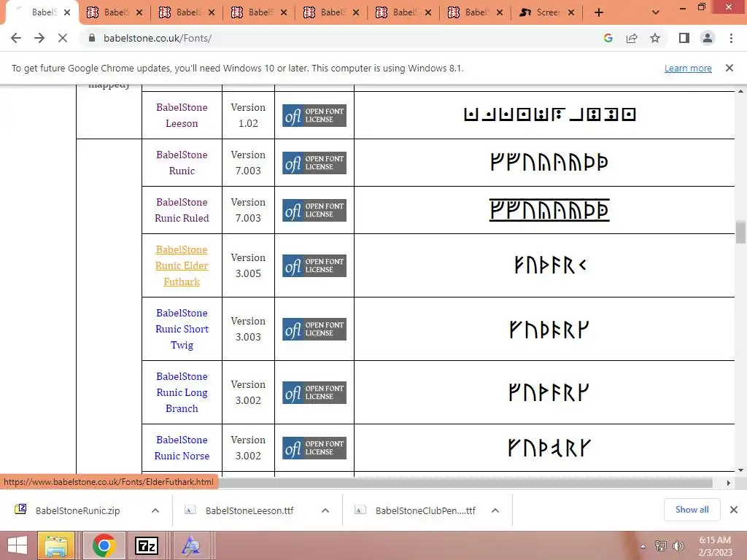Viewport: 747px width, 560px height.
Task: Click Version 3.005 in Elder Futhark row
Action: click(x=248, y=265)
